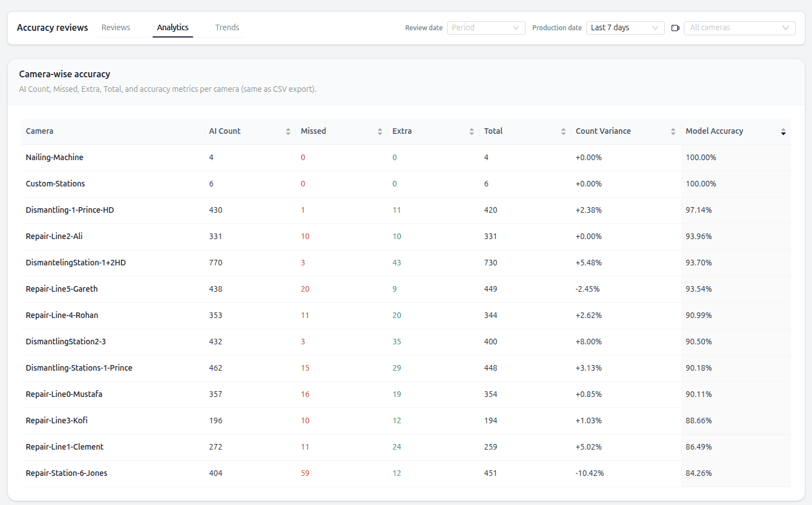Open the Period review date dropdown
The width and height of the screenshot is (812, 505).
(x=485, y=27)
